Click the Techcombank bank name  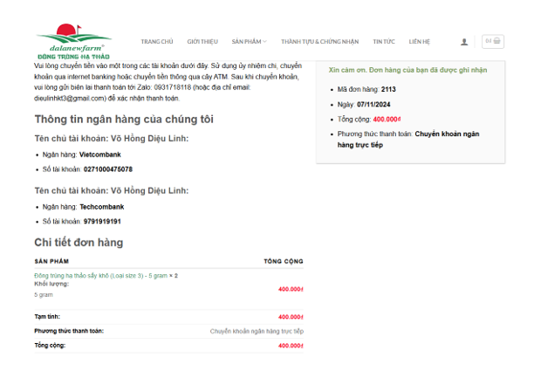pyautogui.click(x=102, y=207)
